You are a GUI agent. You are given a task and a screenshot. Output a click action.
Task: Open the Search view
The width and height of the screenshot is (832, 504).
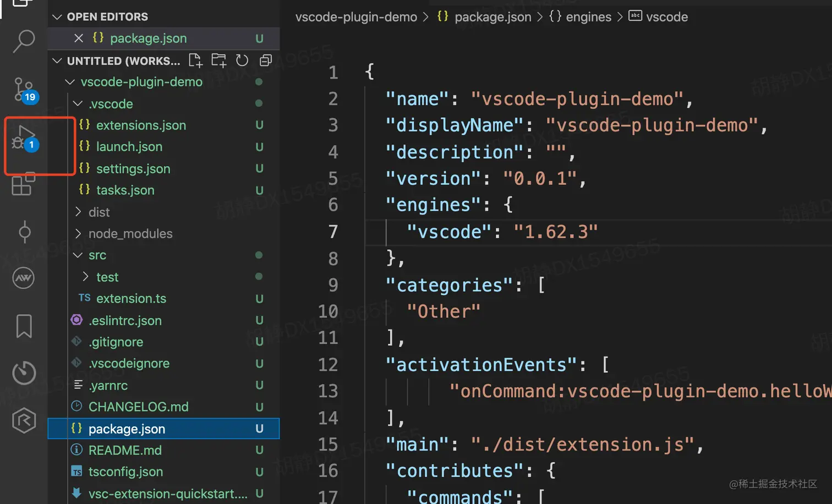click(x=23, y=40)
